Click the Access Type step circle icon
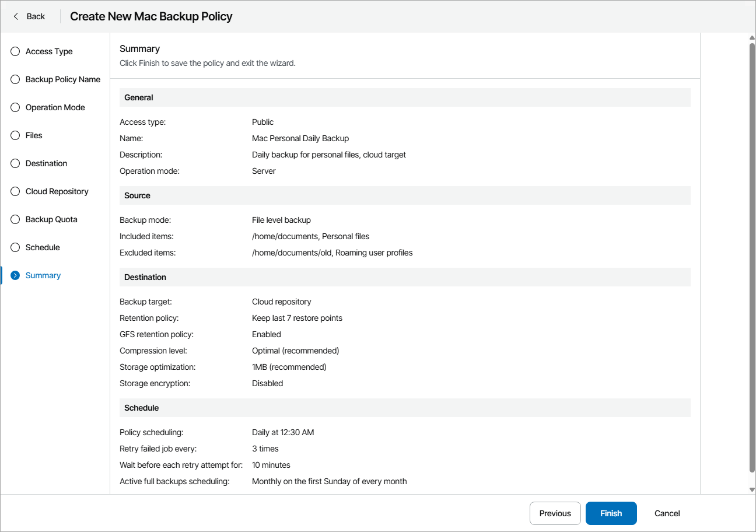 tap(15, 51)
